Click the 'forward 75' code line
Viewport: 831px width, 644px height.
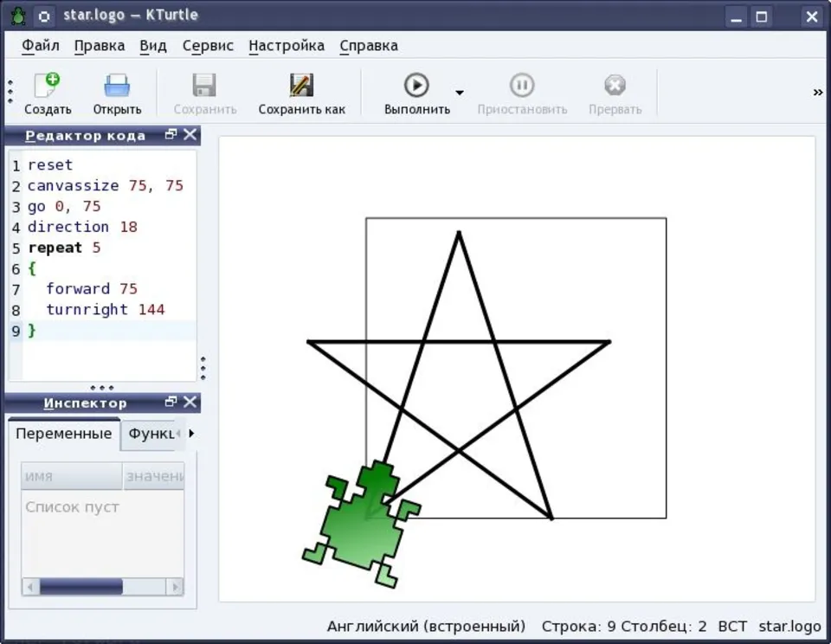click(x=91, y=289)
